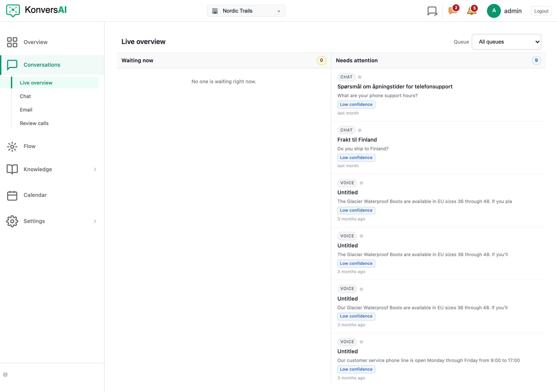This screenshot has height=392, width=558.
Task: Open Untitled voice call ending 'If you pla'
Action: 438,201
